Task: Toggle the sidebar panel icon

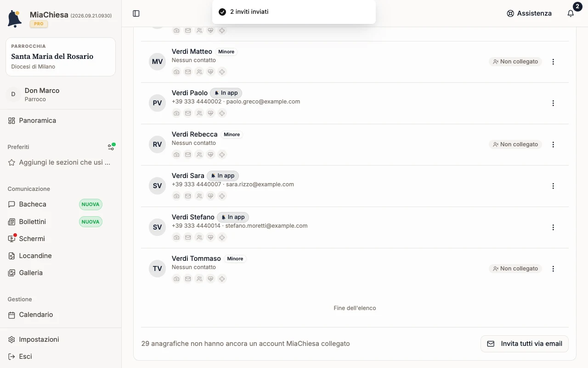Action: tap(136, 13)
